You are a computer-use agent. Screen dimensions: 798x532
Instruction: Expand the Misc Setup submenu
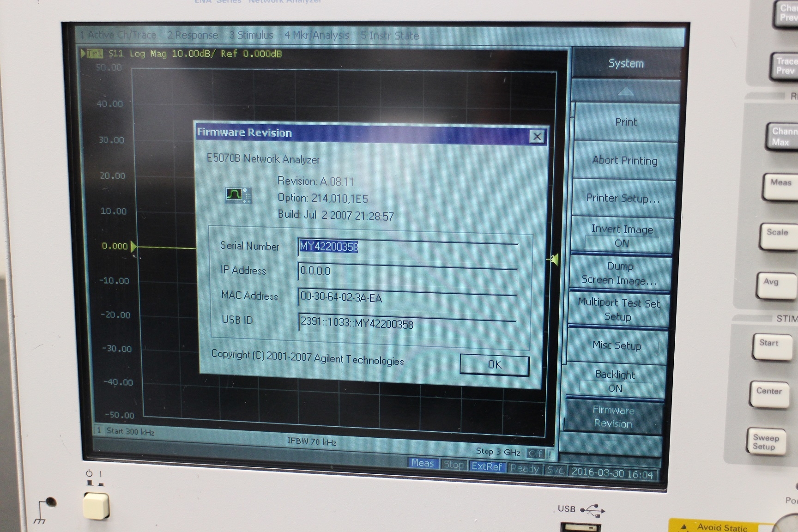[x=617, y=345]
